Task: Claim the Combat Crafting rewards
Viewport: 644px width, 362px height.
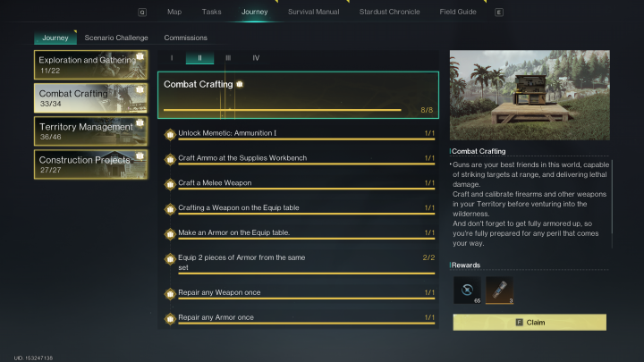Action: pyautogui.click(x=530, y=322)
